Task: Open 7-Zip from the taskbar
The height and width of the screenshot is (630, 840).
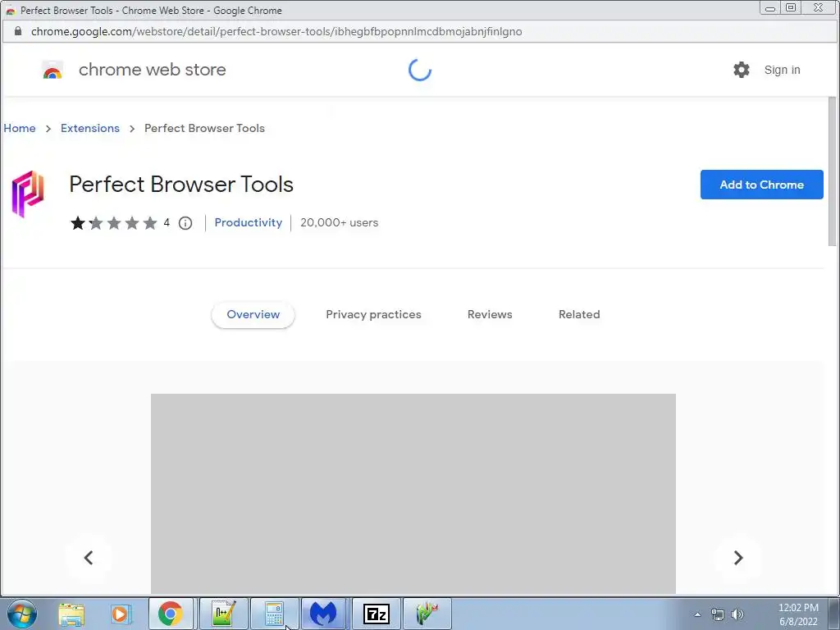Action: click(376, 614)
